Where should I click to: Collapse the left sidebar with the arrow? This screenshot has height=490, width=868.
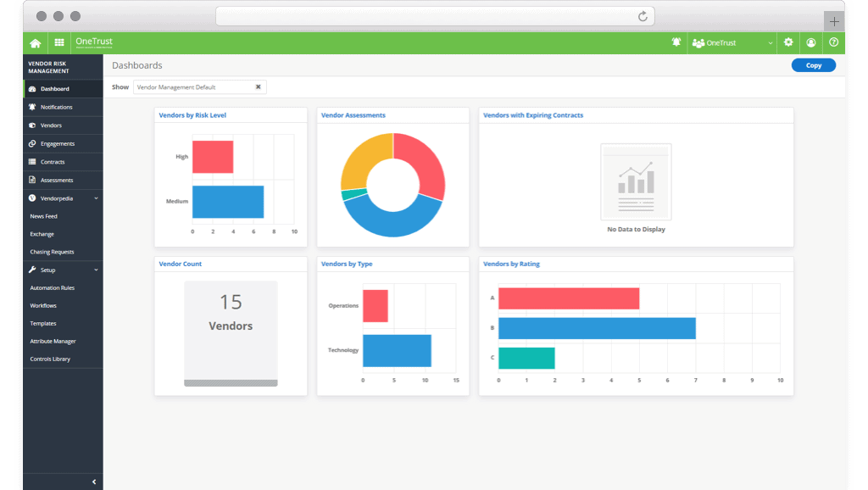click(x=94, y=482)
